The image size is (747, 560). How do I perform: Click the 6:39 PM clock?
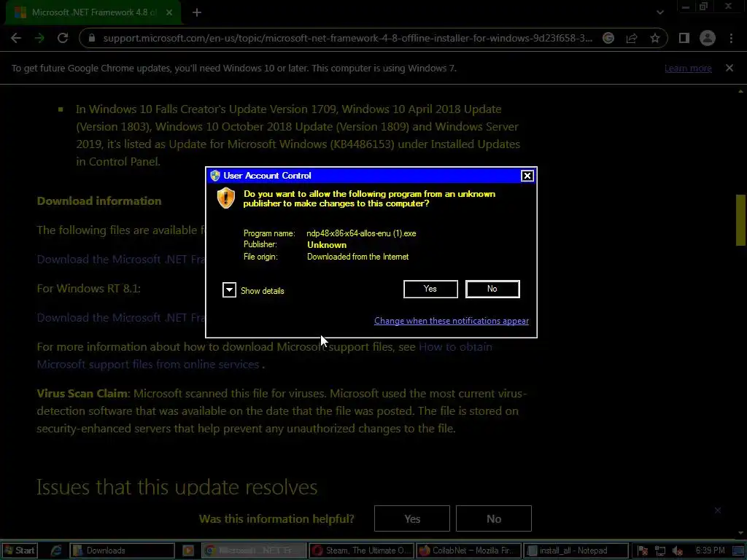(x=710, y=551)
